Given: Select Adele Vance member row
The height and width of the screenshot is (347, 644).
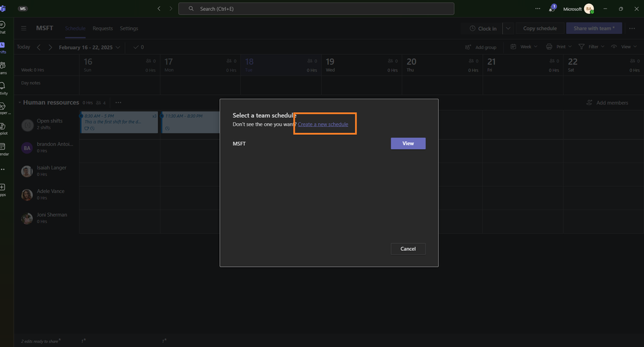Looking at the screenshot, I should pyautogui.click(x=47, y=194).
